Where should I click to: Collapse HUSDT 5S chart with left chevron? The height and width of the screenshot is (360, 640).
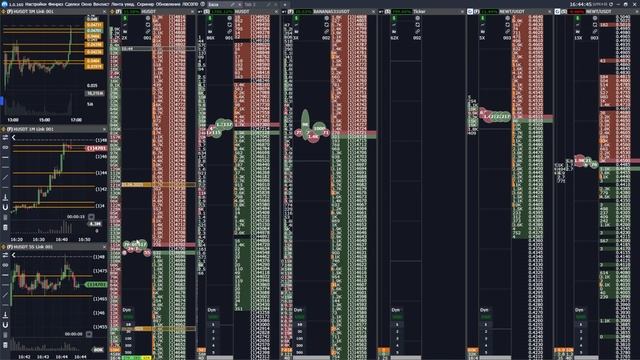[13, 255]
